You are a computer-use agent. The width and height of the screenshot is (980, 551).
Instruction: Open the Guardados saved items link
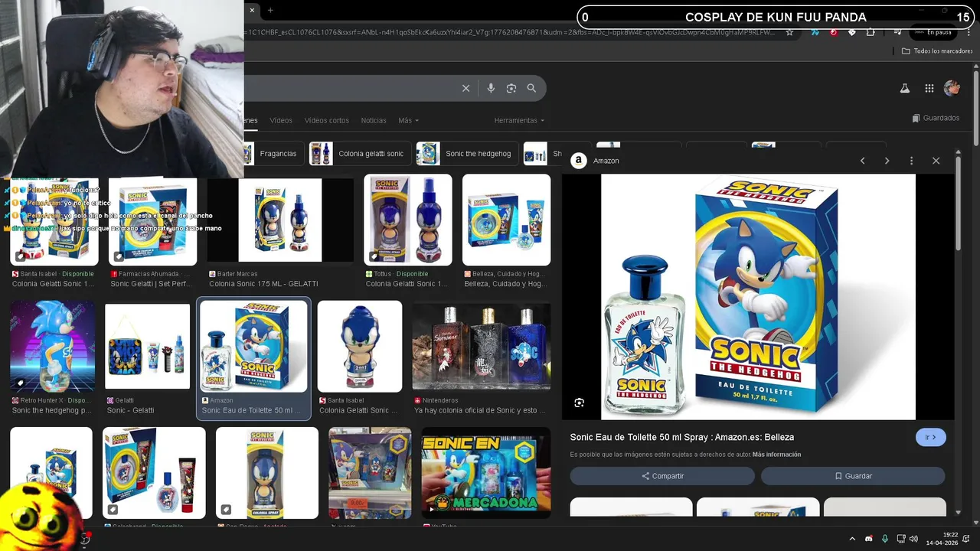pyautogui.click(x=936, y=118)
